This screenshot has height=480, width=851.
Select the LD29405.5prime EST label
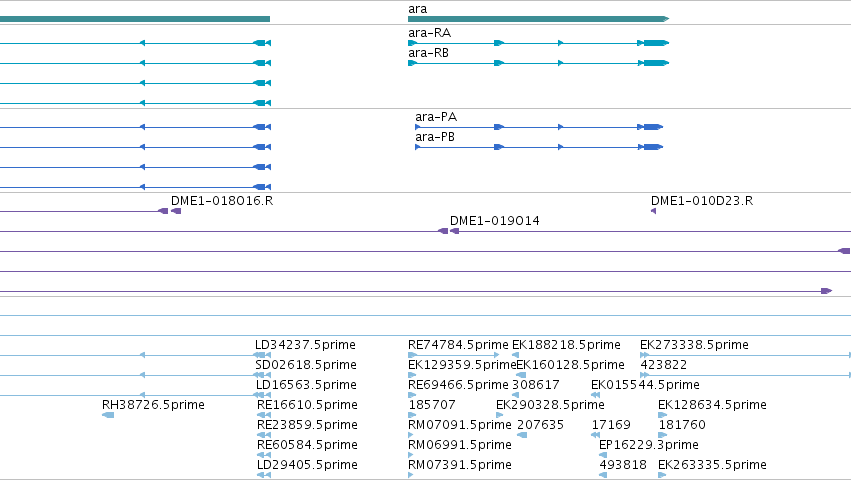tap(307, 465)
